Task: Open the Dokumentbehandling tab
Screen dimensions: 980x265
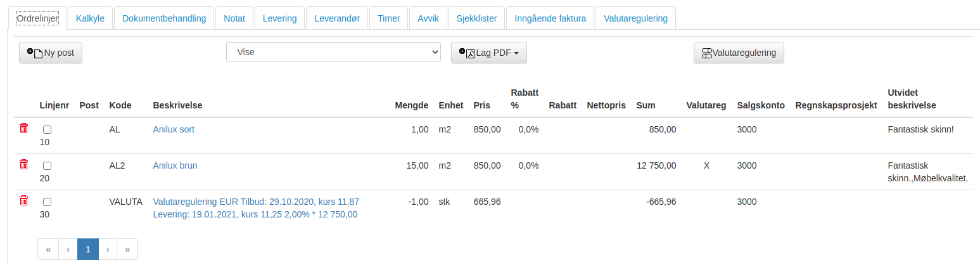Action: click(x=164, y=18)
